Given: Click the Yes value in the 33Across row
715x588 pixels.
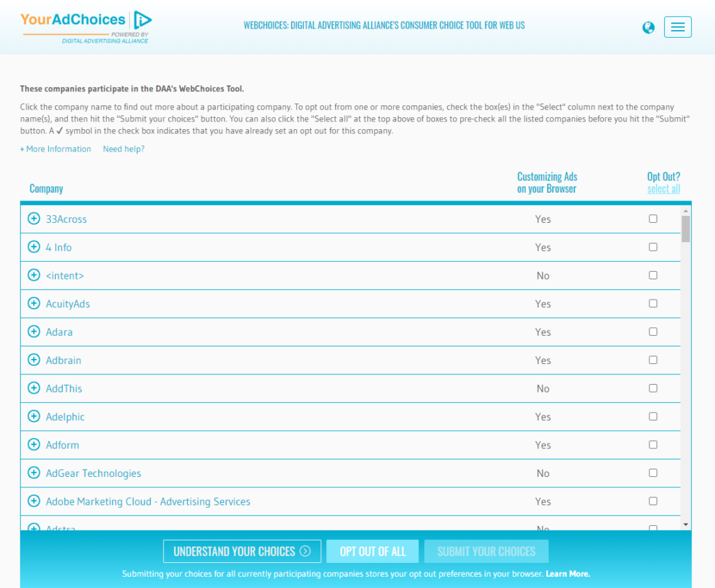Looking at the screenshot, I should pos(543,219).
